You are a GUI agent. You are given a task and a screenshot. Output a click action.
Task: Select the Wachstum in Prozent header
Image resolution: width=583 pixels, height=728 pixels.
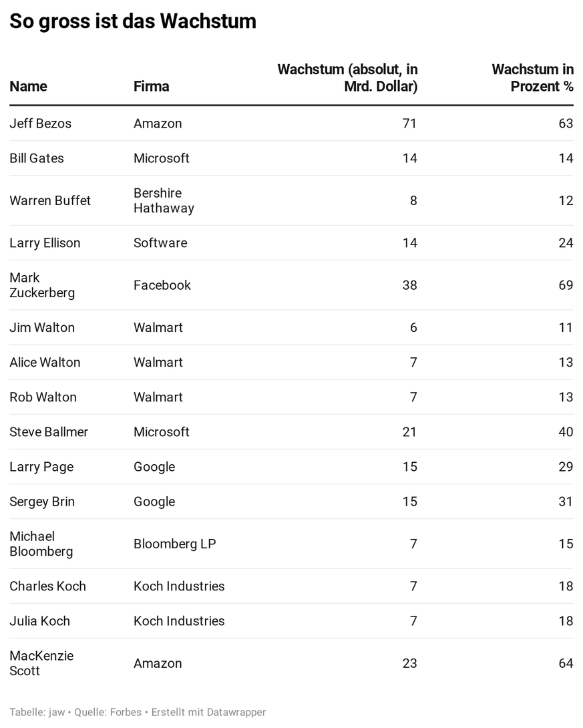click(532, 78)
